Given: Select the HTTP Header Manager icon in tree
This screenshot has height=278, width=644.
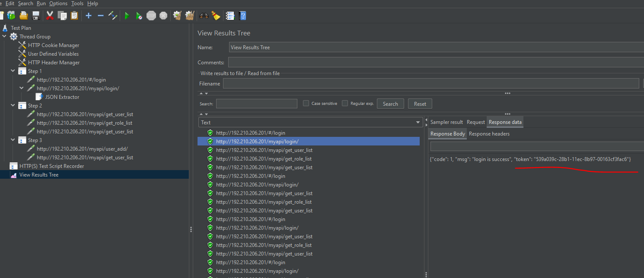Looking at the screenshot, I should pyautogui.click(x=22, y=63).
